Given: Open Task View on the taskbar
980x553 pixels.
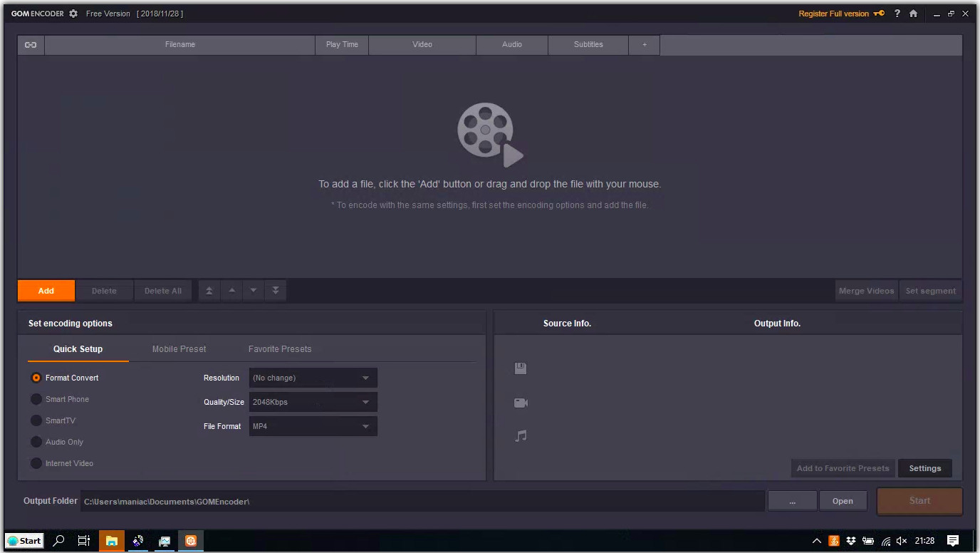Looking at the screenshot, I should coord(84,541).
